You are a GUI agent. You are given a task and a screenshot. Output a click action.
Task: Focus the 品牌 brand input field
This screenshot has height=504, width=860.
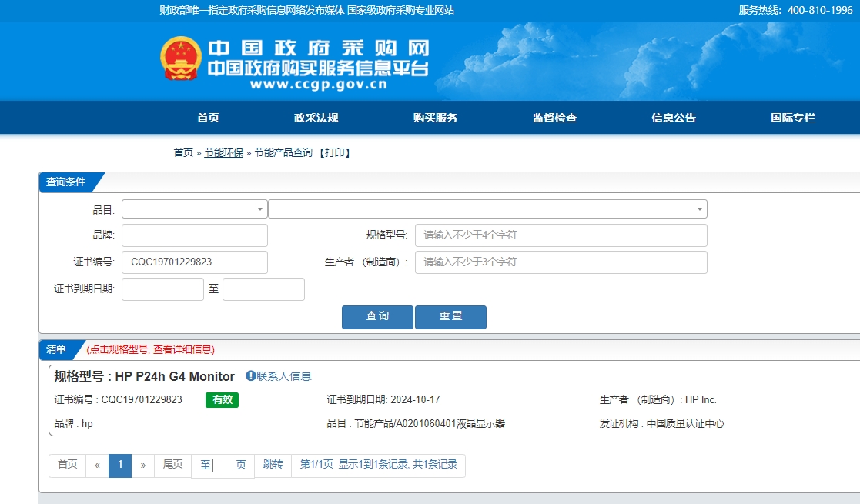click(x=195, y=235)
